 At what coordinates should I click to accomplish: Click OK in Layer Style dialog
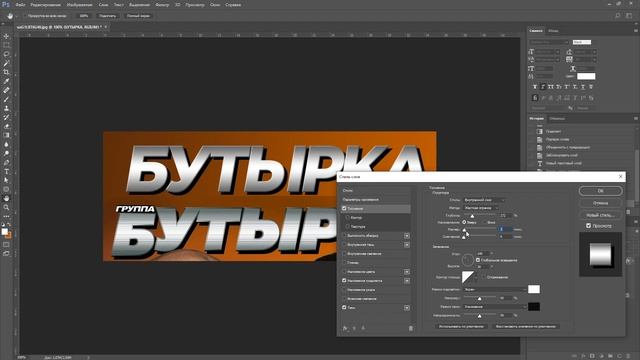600,191
